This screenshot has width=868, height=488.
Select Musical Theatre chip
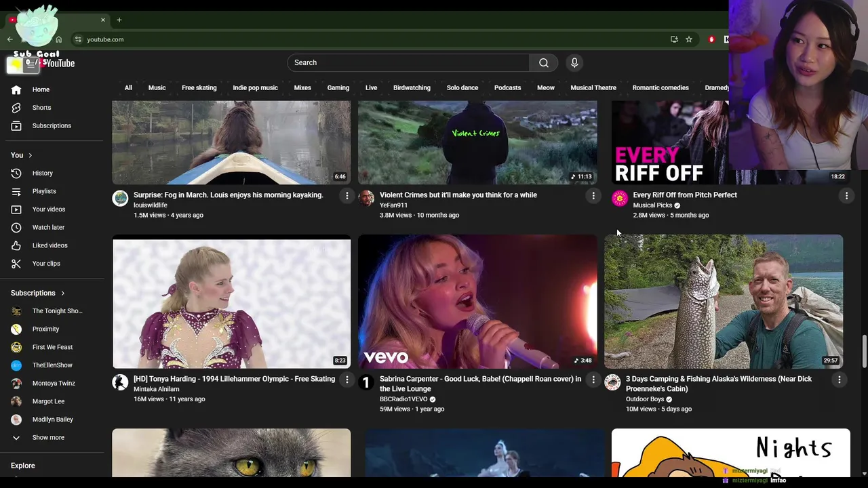(593, 87)
